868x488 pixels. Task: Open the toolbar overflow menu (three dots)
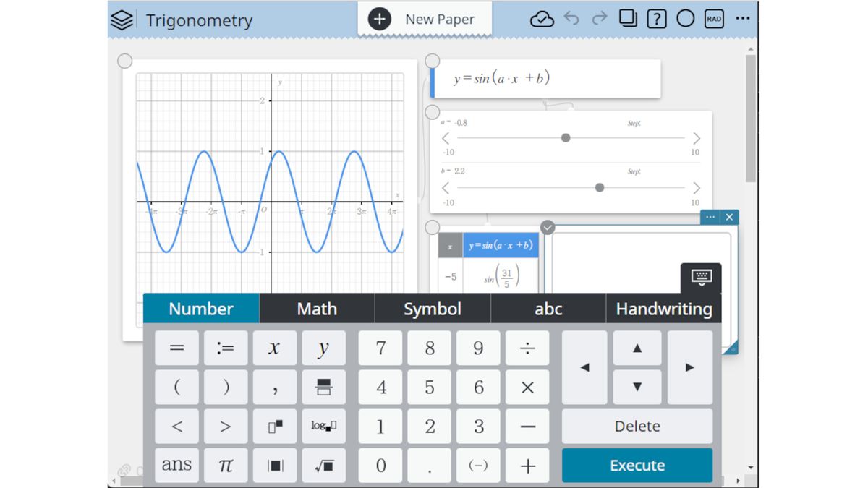click(742, 19)
